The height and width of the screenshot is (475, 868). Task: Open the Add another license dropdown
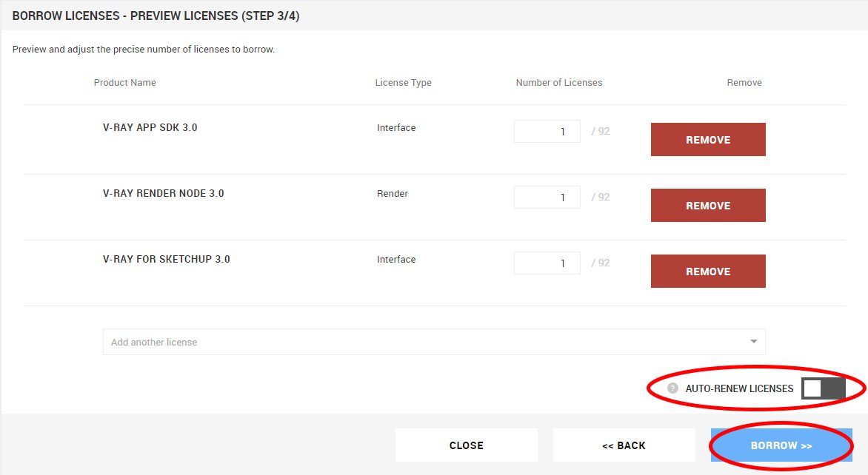(434, 342)
